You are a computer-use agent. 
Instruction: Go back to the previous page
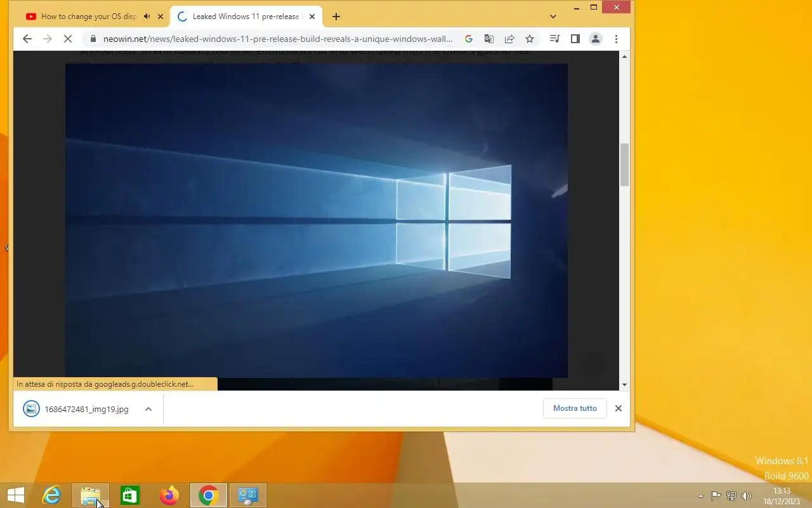pyautogui.click(x=27, y=39)
